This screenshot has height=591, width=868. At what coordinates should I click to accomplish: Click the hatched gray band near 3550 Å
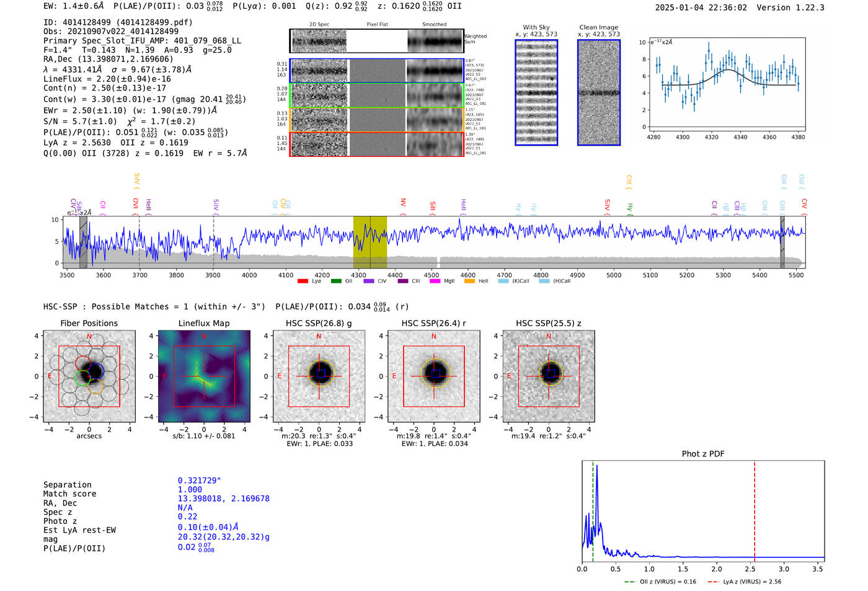coord(83,242)
